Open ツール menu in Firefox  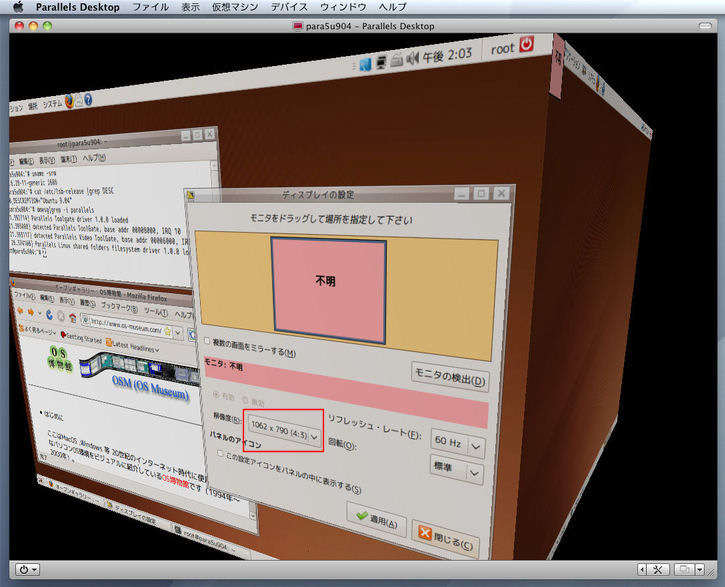[155, 312]
